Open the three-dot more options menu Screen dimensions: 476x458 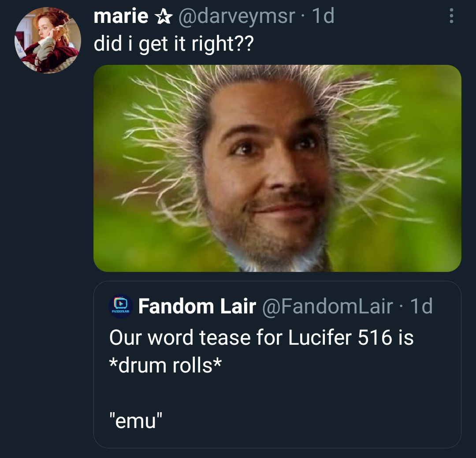pyautogui.click(x=451, y=16)
